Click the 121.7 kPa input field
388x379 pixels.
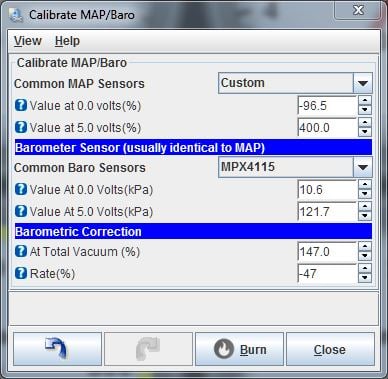(x=327, y=211)
